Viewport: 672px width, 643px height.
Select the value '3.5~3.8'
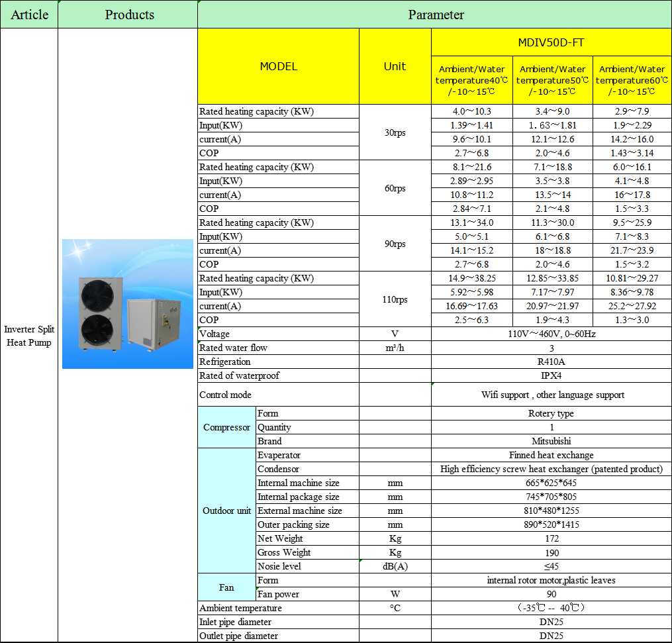point(552,181)
